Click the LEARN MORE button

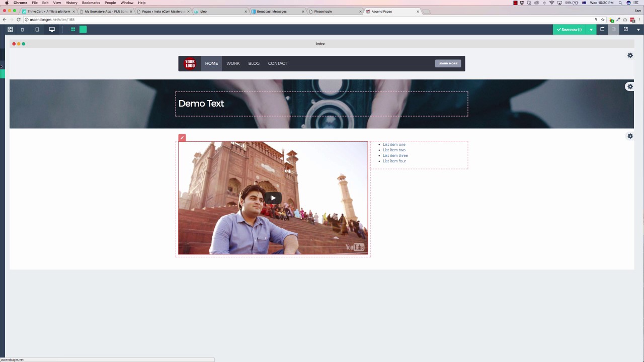tap(448, 63)
